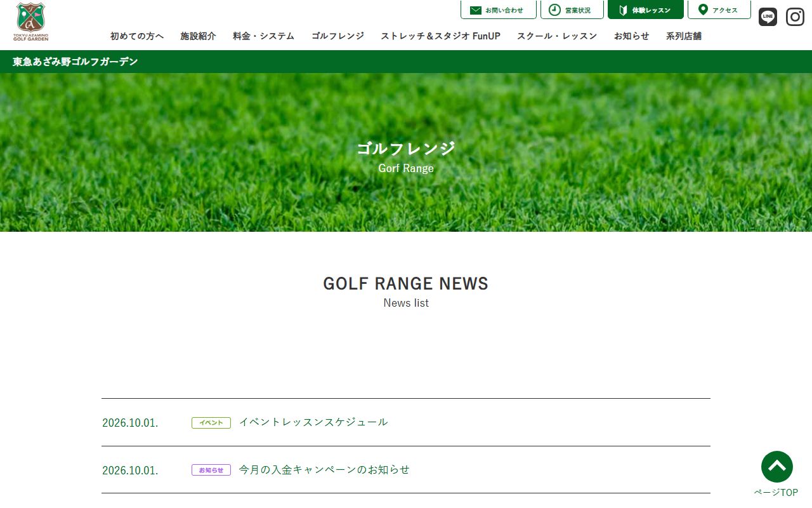Open the LINE icon link
812x508 pixels.
point(768,17)
